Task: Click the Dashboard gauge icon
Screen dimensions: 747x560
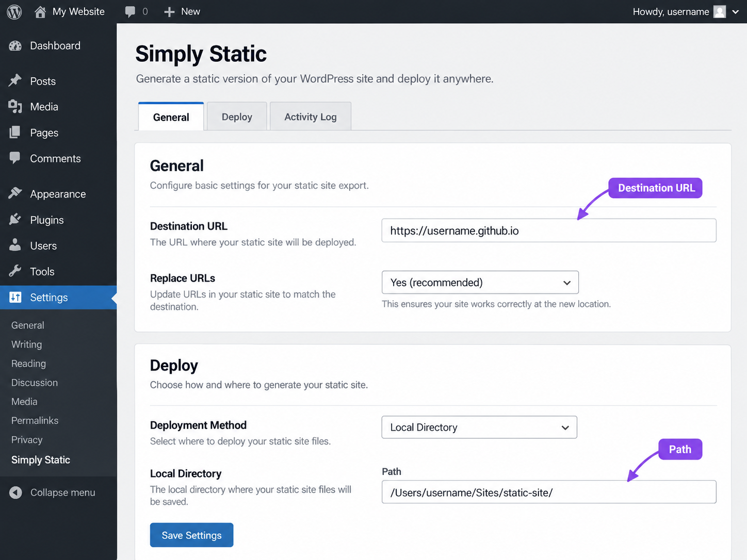Action: pos(15,46)
